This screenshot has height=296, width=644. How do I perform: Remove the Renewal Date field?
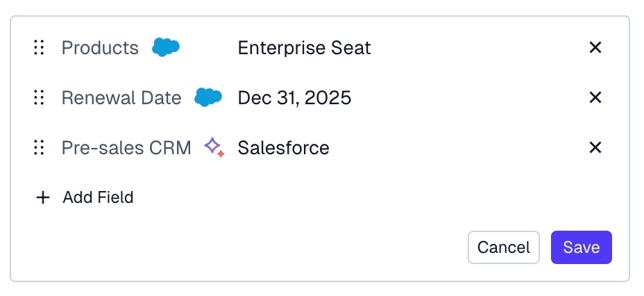[x=595, y=97]
